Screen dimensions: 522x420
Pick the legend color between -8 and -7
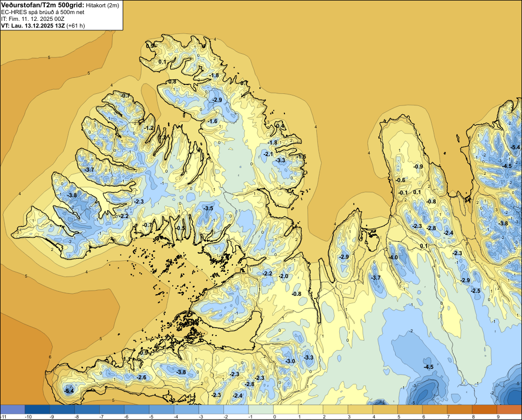[x=87, y=410]
